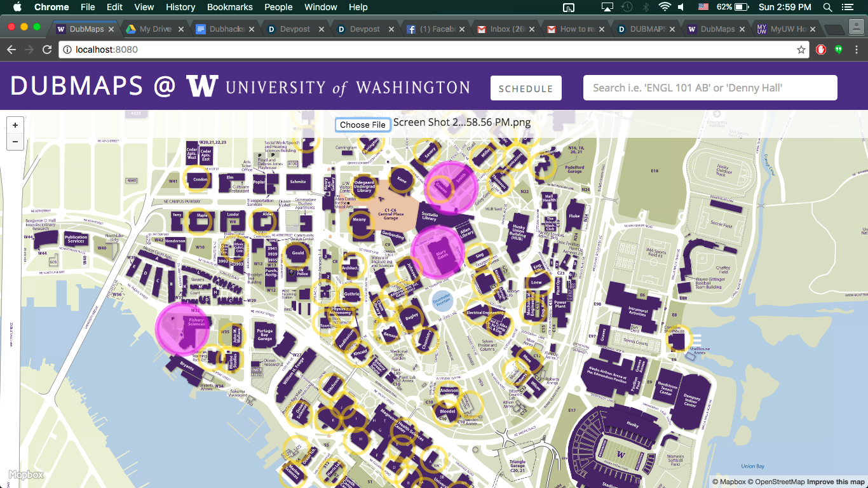Image resolution: width=868 pixels, height=488 pixels.
Task: Open the File menu
Action: [88, 7]
